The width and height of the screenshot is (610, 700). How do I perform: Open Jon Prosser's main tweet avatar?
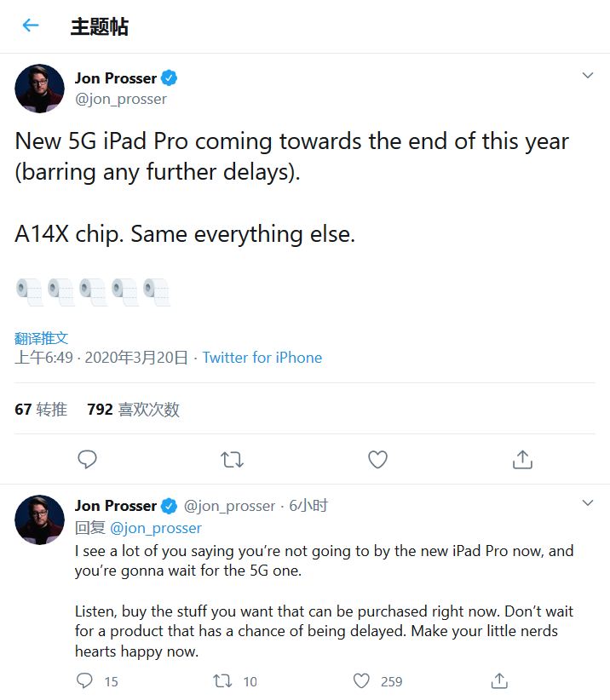(39, 88)
